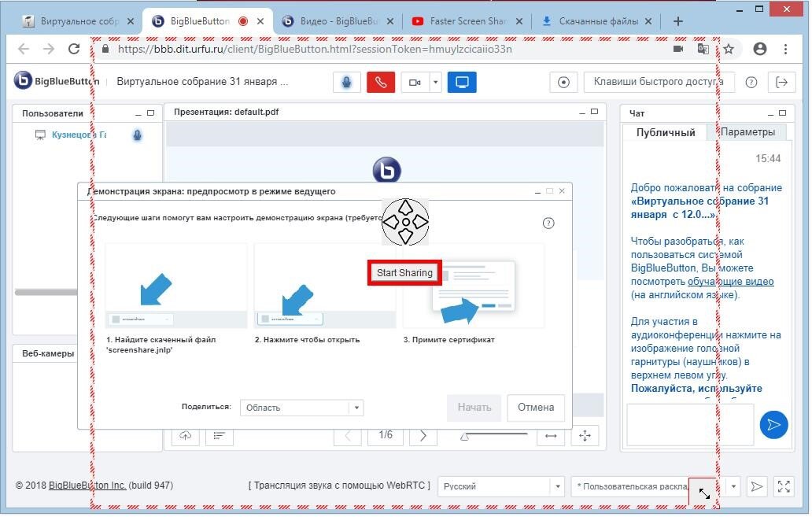Maximize the Презентация panel
This screenshot has width=812, height=517.
tap(595, 112)
